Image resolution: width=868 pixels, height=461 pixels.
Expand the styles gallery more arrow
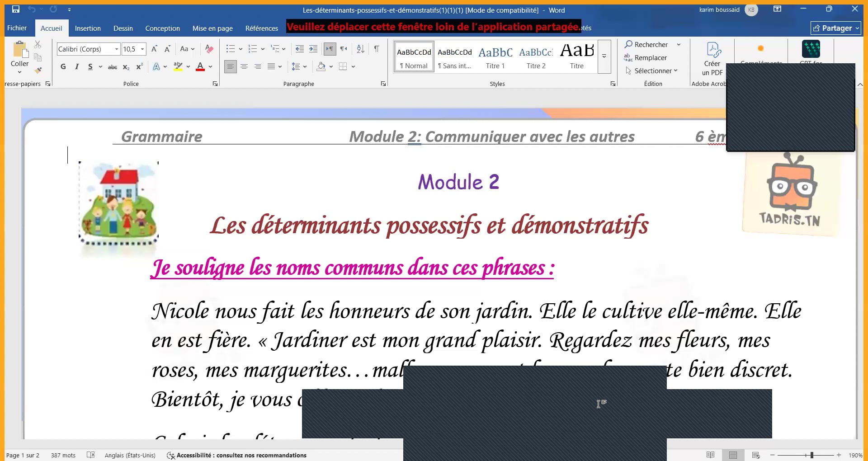(x=604, y=56)
